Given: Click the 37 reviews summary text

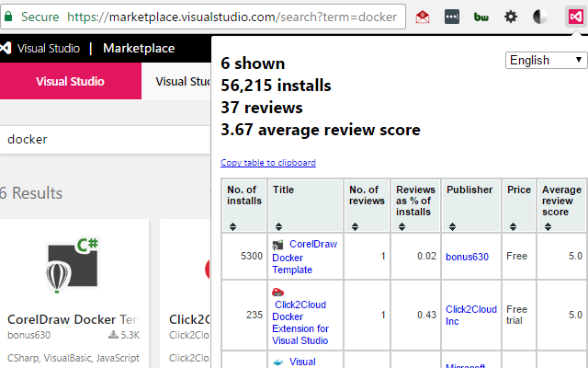Looking at the screenshot, I should coord(262,108).
